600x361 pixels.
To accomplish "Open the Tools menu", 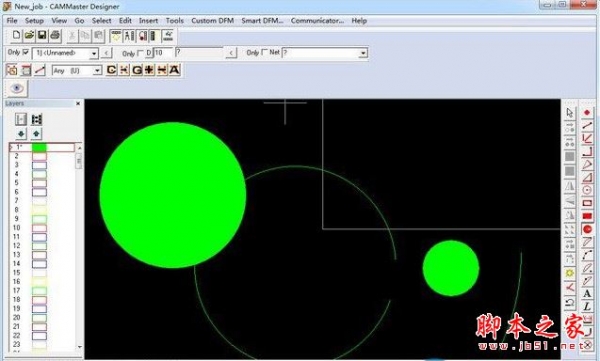I will pyautogui.click(x=174, y=21).
